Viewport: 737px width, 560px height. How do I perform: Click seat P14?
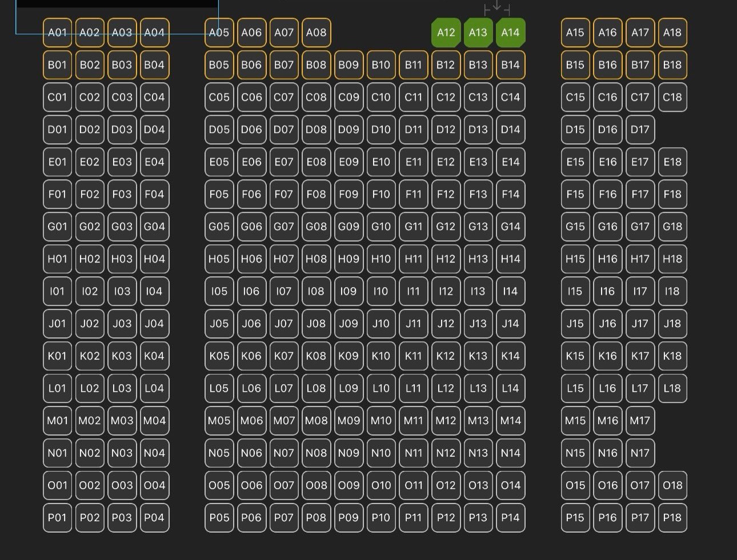tap(510, 518)
